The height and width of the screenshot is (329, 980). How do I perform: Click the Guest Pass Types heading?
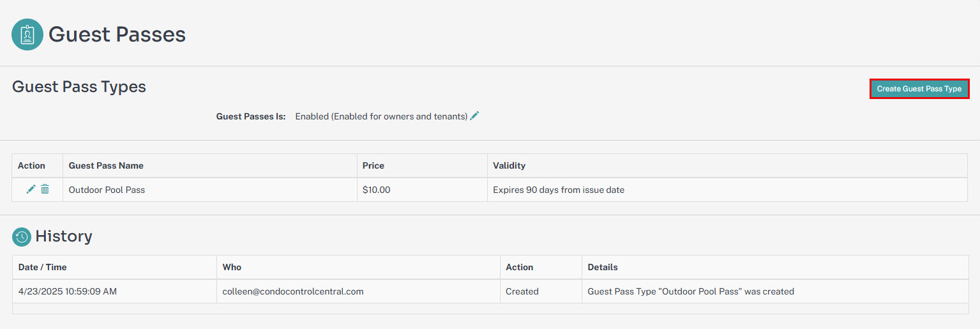(x=79, y=87)
